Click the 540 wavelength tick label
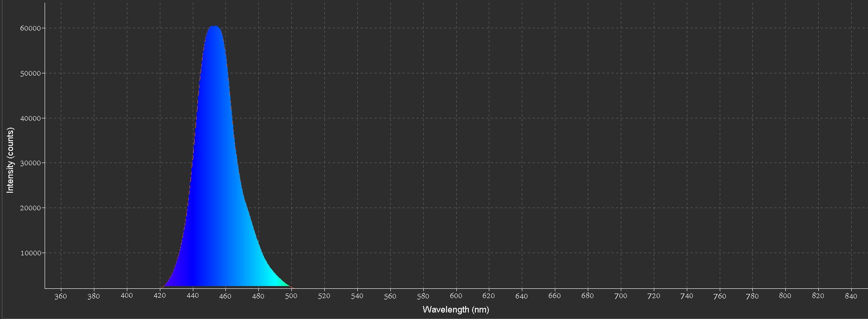The width and height of the screenshot is (868, 319). click(357, 296)
